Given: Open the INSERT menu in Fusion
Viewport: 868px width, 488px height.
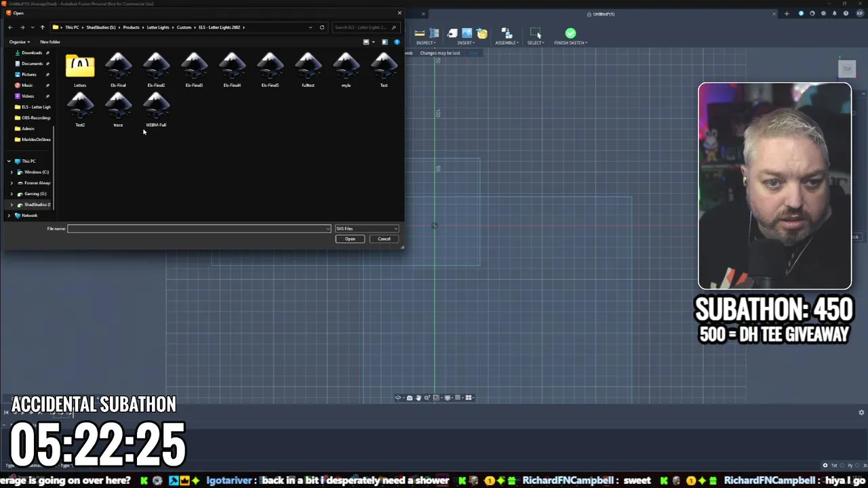Looking at the screenshot, I should click(466, 43).
